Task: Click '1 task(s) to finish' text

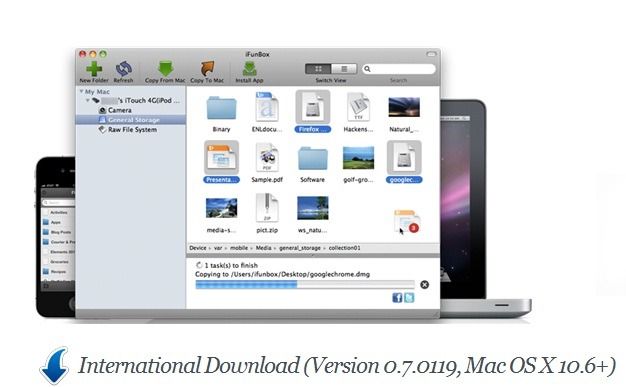Action: coord(231,265)
